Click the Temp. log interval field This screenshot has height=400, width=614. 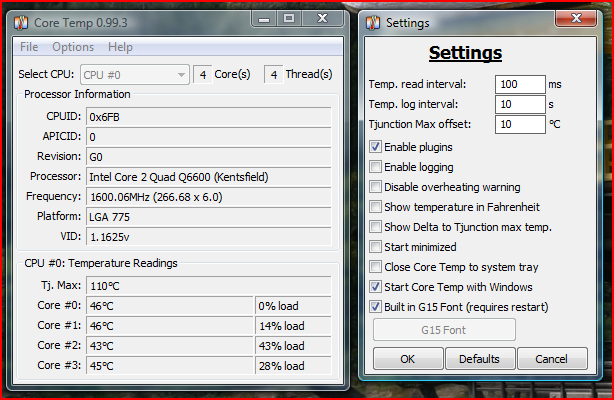coord(520,104)
